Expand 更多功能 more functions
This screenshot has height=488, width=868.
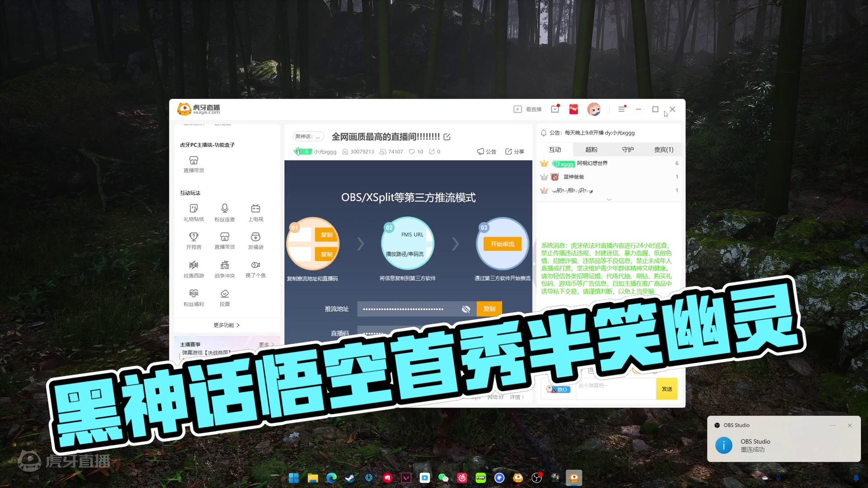226,325
